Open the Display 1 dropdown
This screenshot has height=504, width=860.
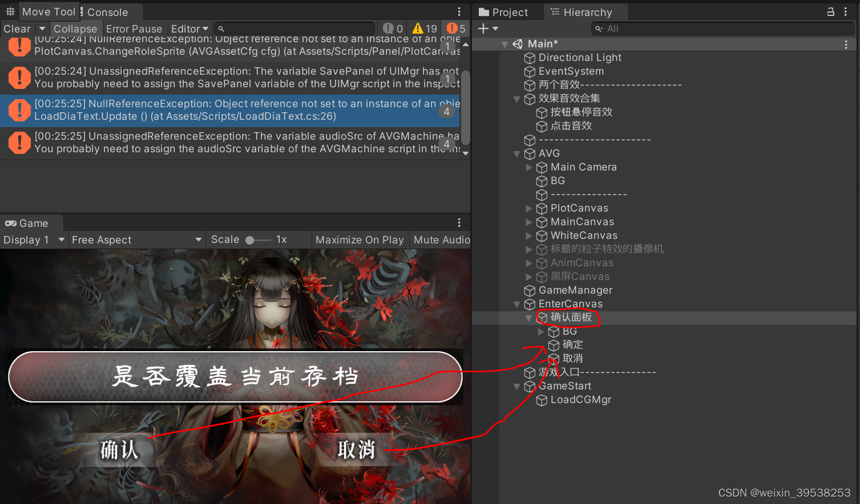pyautogui.click(x=34, y=240)
